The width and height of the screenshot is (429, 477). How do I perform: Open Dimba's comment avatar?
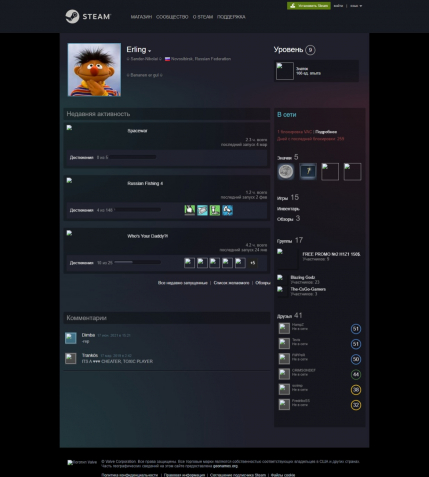[71, 338]
